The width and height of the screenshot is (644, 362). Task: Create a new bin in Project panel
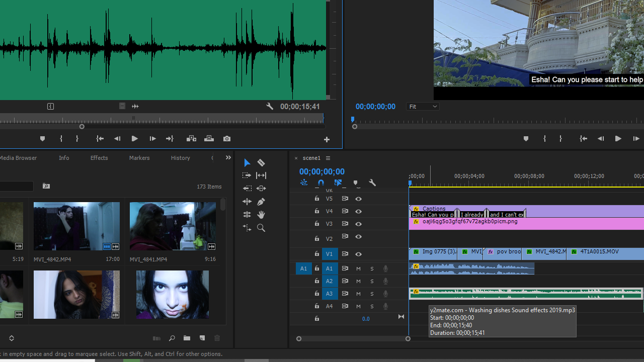[187, 338]
